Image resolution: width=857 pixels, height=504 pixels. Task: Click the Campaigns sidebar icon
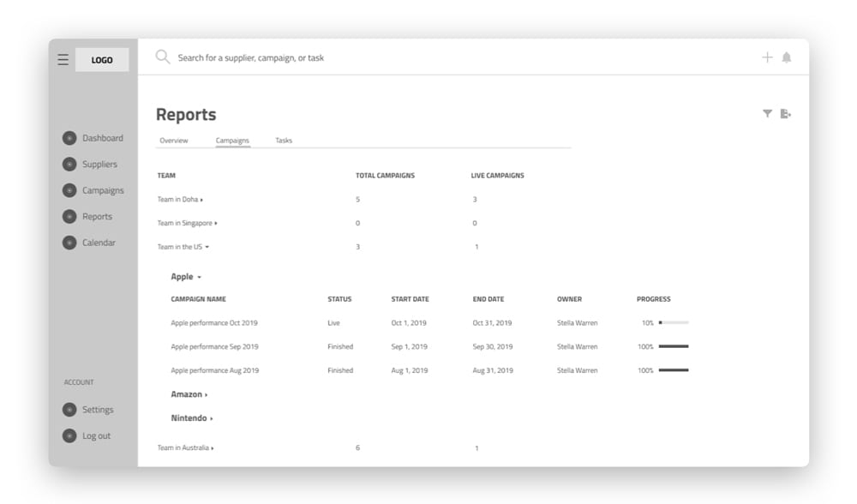pos(69,190)
